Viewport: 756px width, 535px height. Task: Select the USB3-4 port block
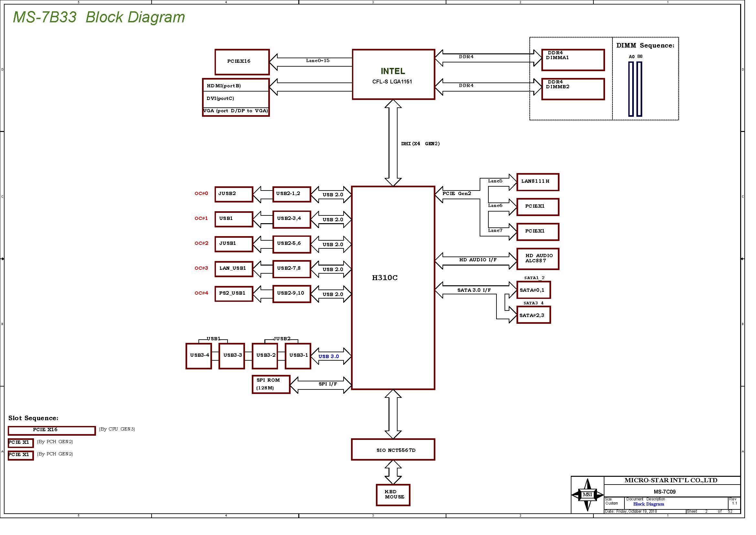198,356
